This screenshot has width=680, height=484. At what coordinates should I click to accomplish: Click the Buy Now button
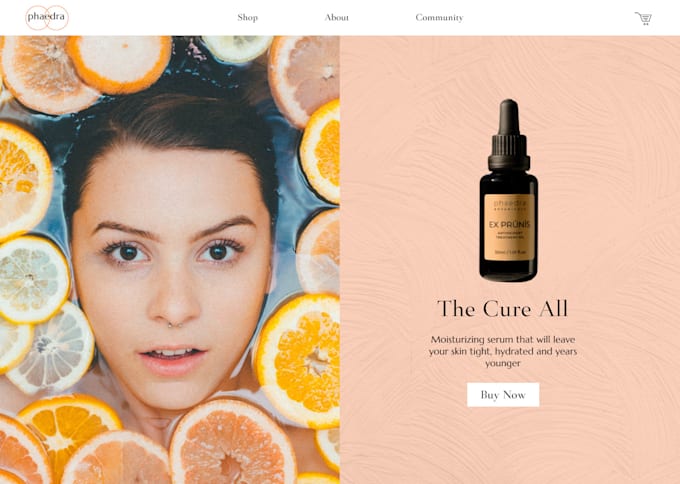pos(503,395)
